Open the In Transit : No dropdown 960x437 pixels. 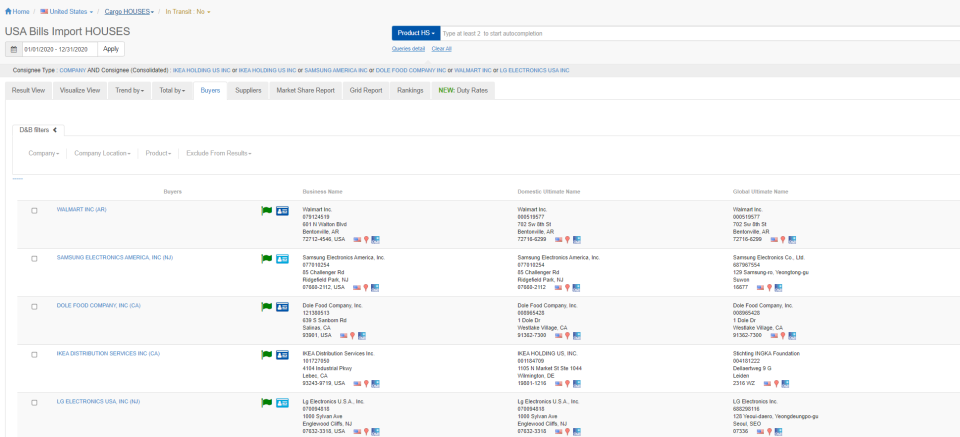coord(187,12)
